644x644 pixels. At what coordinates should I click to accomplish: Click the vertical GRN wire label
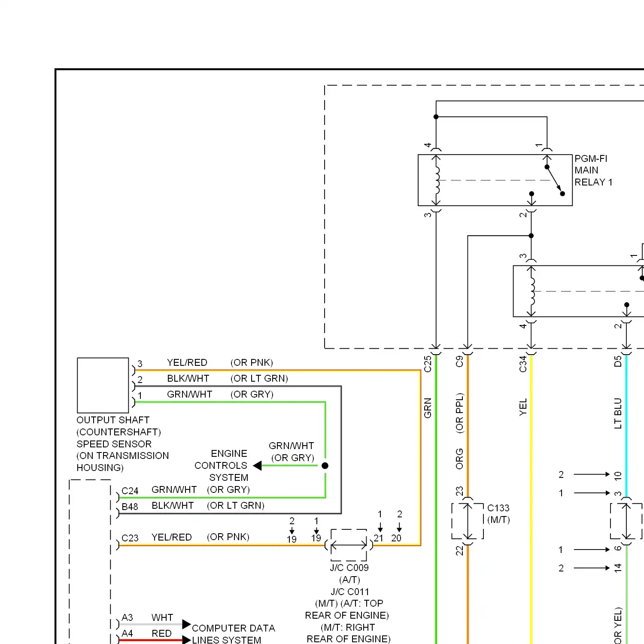click(427, 408)
